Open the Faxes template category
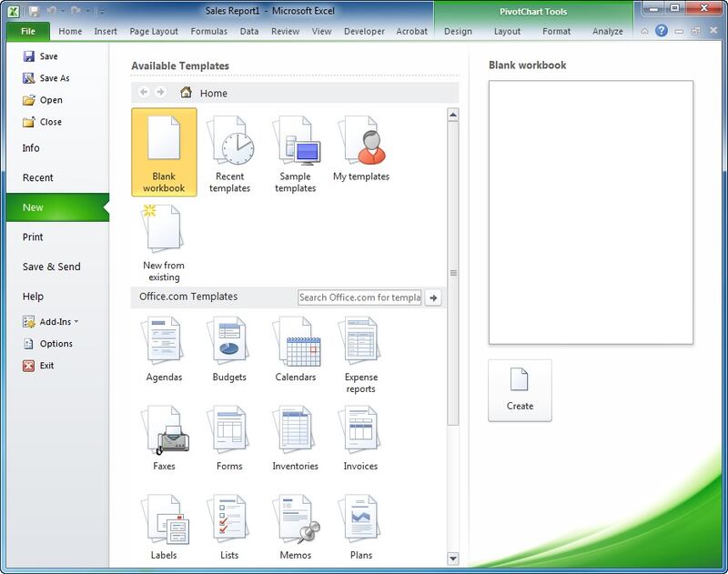Screen dimensions: 728x574 tap(164, 437)
